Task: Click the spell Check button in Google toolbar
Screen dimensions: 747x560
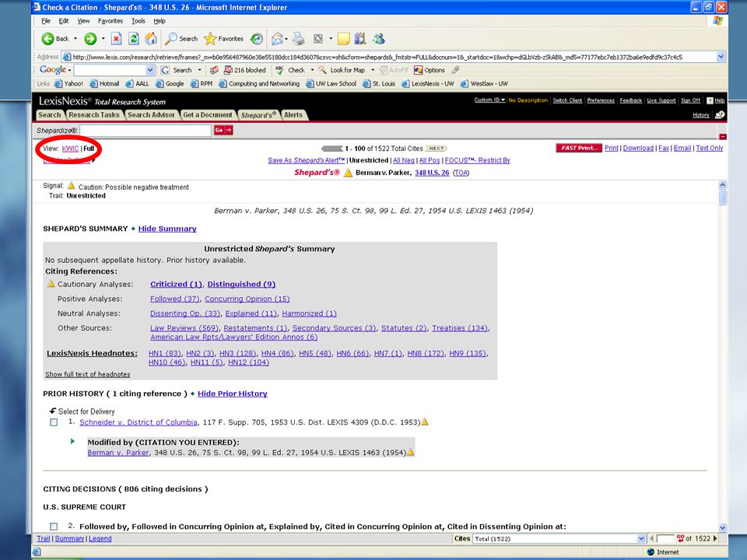Action: (290, 70)
